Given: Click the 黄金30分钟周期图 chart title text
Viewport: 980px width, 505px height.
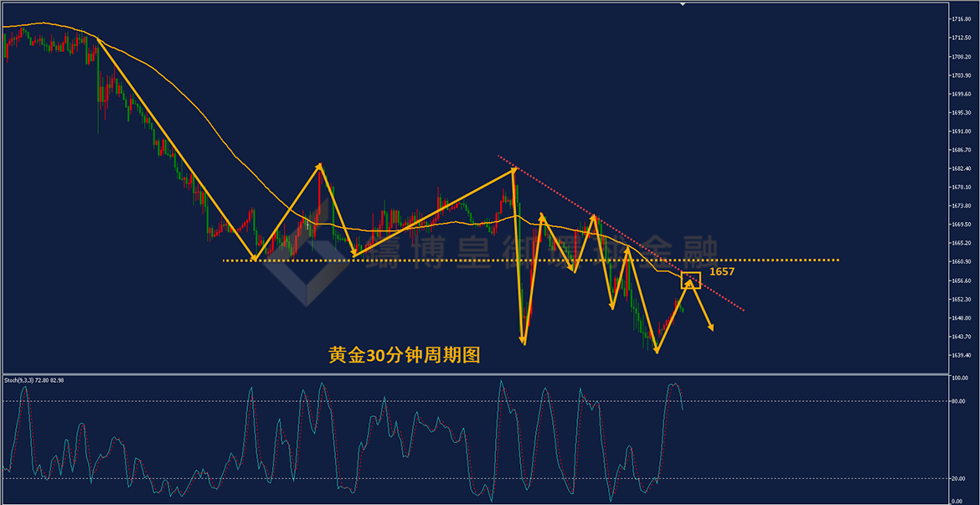Looking at the screenshot, I should pyautogui.click(x=405, y=356).
